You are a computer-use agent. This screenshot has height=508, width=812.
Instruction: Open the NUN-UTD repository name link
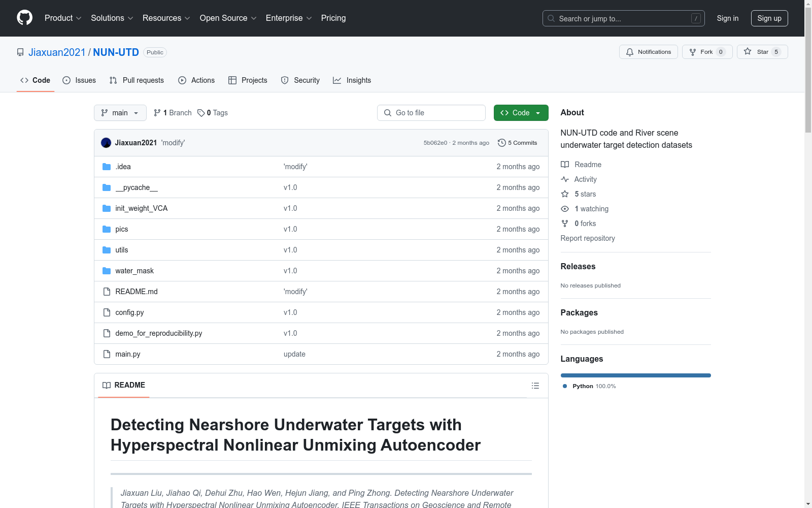pyautogui.click(x=116, y=52)
